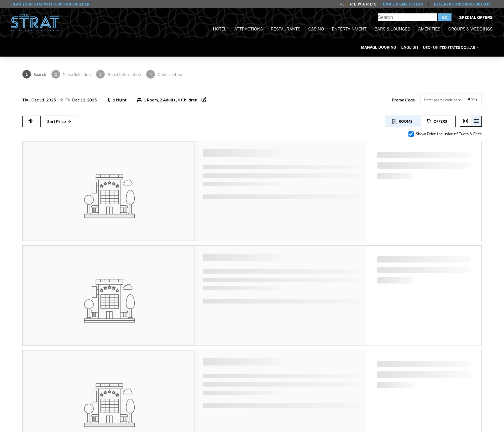The image size is (504, 432).
Task: Open the filter settings icon button
Action: pyautogui.click(x=31, y=121)
